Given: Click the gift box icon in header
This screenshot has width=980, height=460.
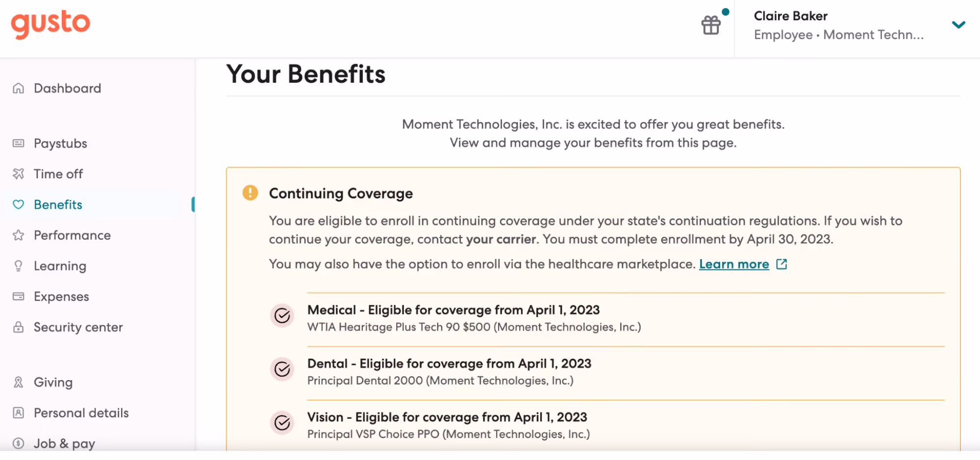Looking at the screenshot, I should point(710,25).
